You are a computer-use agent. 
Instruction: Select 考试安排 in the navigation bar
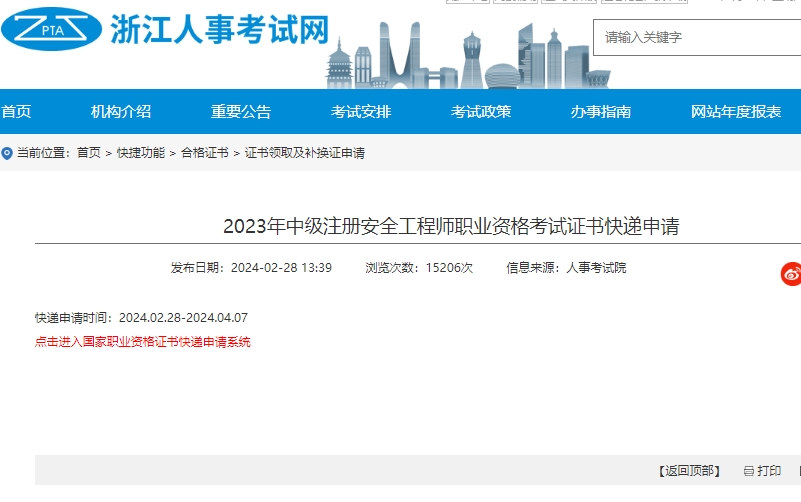click(x=361, y=112)
